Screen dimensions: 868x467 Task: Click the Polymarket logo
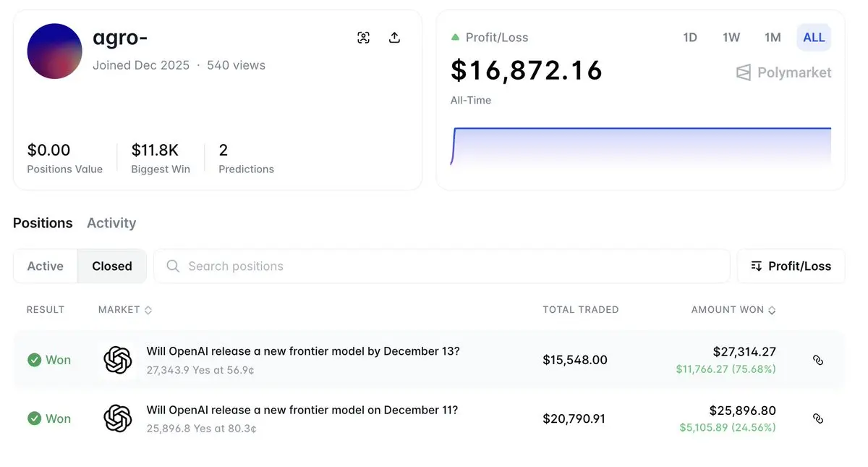click(783, 72)
